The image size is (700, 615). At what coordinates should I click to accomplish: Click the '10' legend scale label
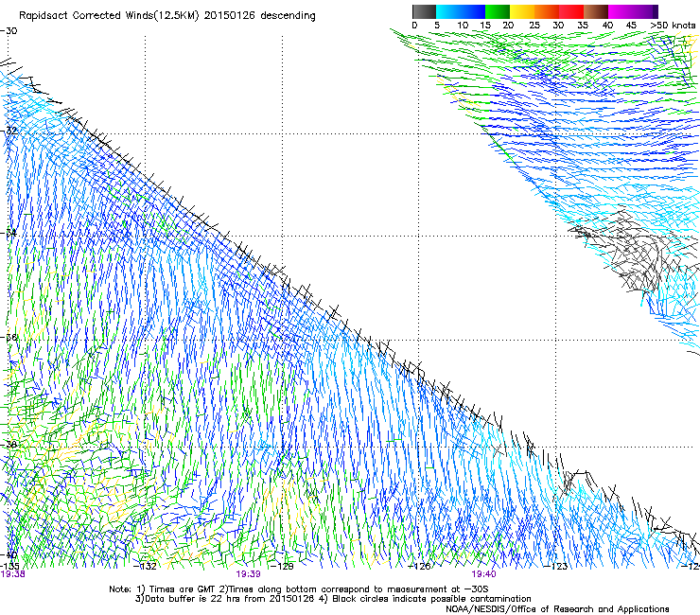(x=462, y=26)
